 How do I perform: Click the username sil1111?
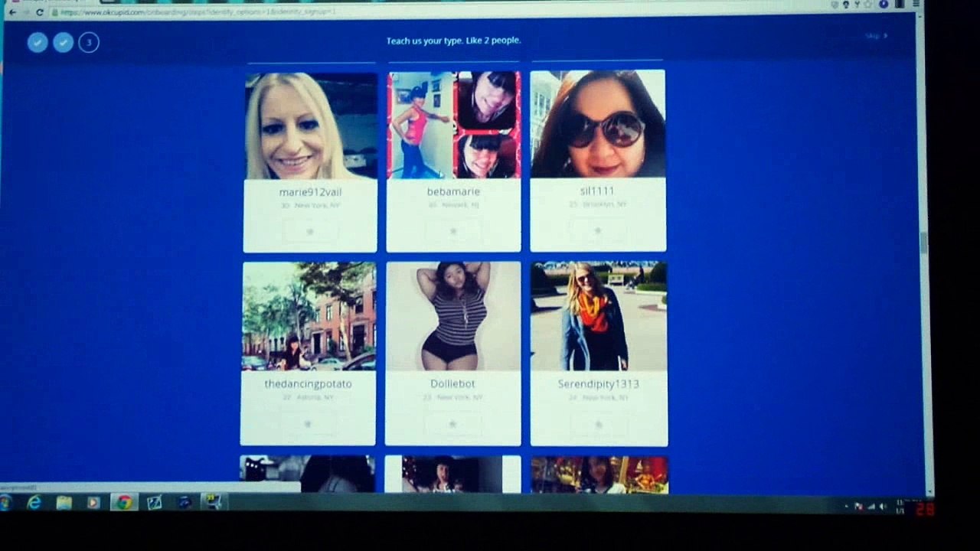tap(597, 191)
